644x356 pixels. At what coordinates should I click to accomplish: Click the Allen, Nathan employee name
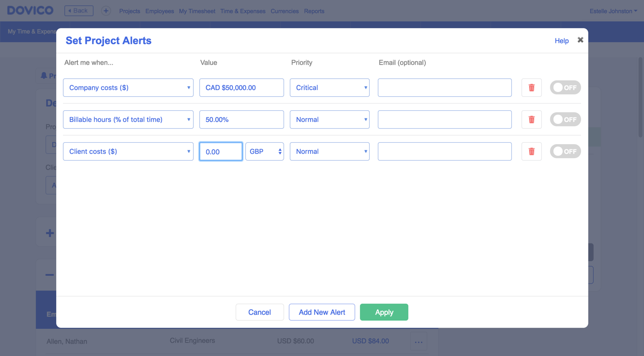pyautogui.click(x=67, y=341)
